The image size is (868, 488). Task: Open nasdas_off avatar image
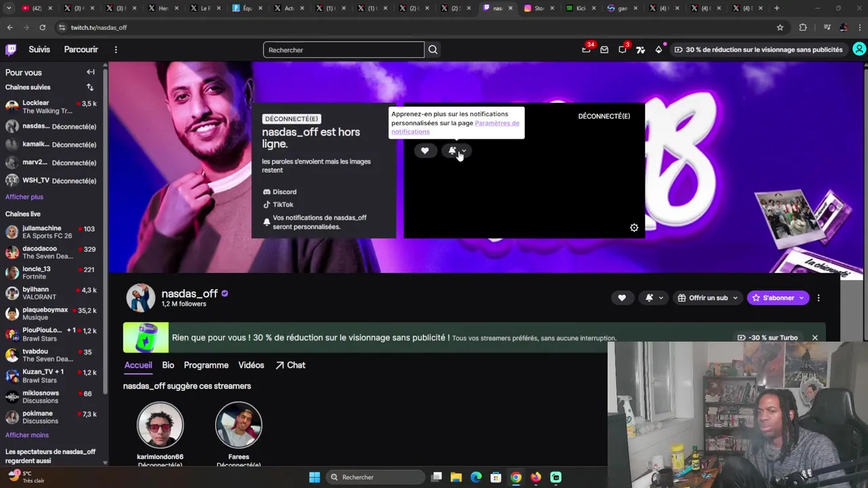tap(141, 298)
